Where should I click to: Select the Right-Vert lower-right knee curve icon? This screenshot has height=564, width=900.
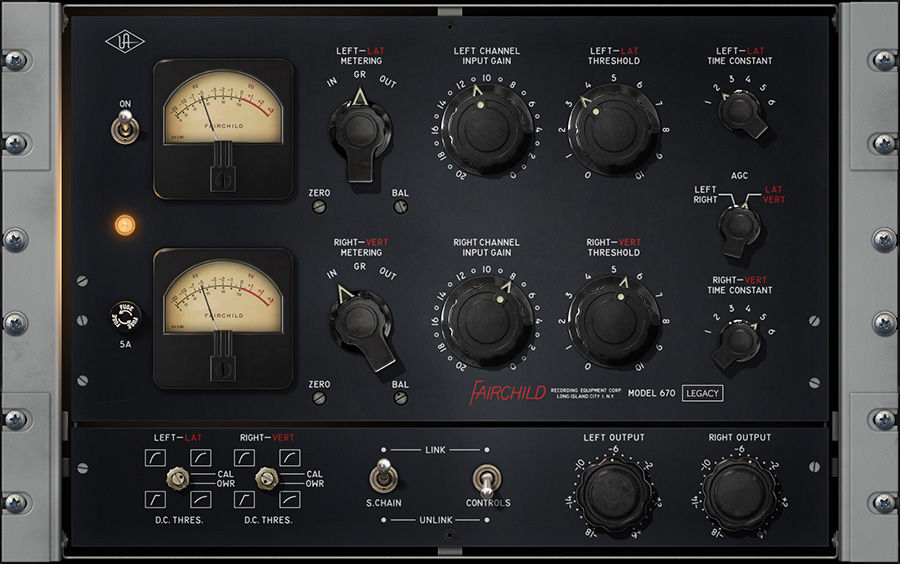289,500
